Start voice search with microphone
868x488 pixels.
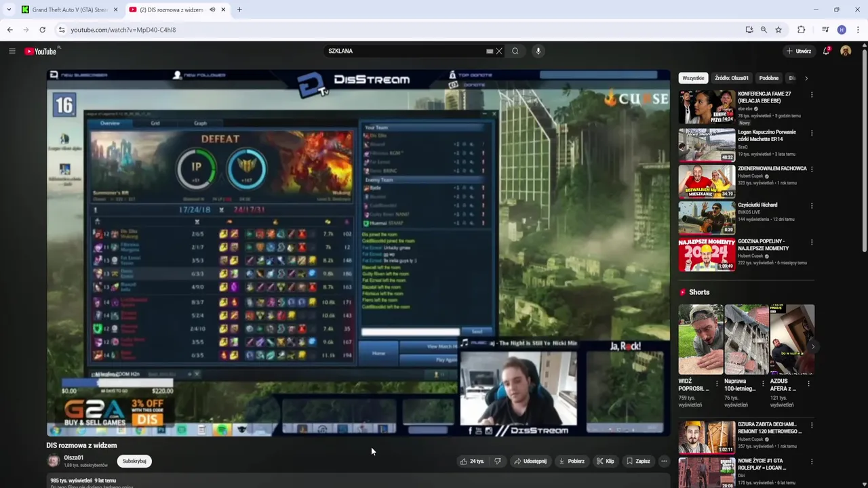tap(538, 51)
